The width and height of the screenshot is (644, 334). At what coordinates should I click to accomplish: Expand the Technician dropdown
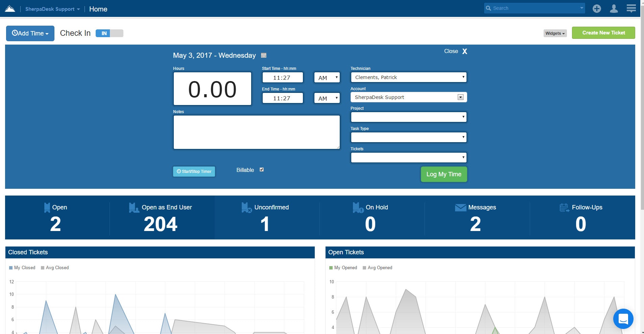pos(409,77)
